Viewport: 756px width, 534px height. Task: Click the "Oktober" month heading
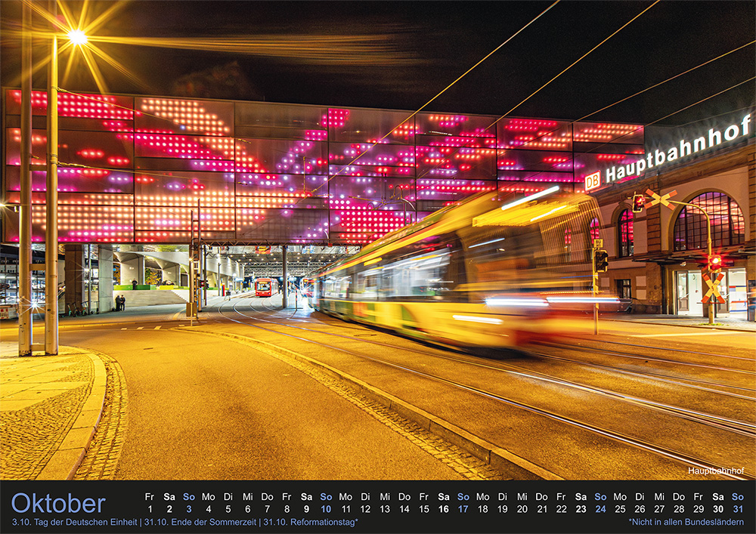pyautogui.click(x=58, y=504)
